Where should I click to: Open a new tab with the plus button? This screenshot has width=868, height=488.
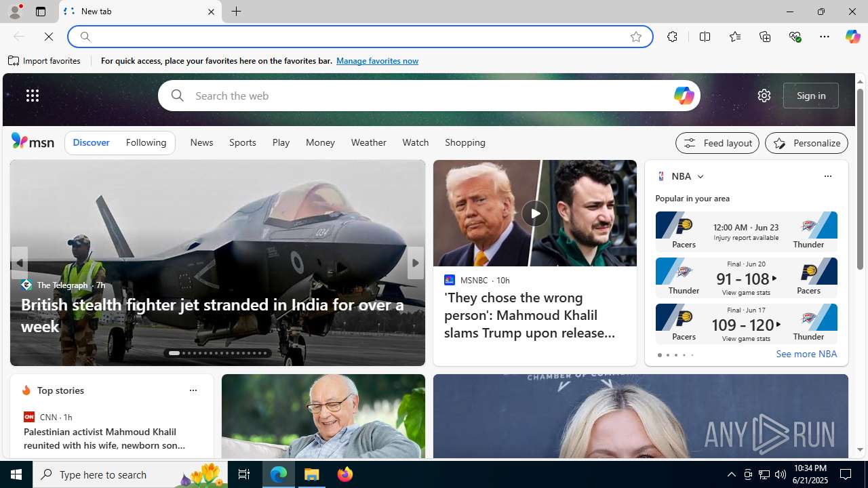point(236,12)
